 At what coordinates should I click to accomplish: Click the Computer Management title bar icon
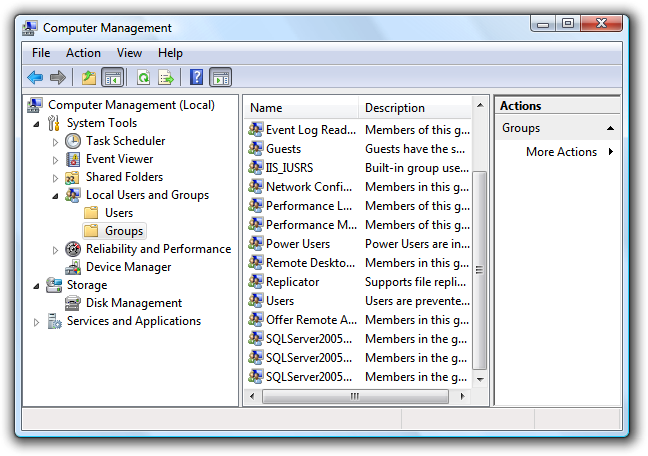pyautogui.click(x=30, y=28)
